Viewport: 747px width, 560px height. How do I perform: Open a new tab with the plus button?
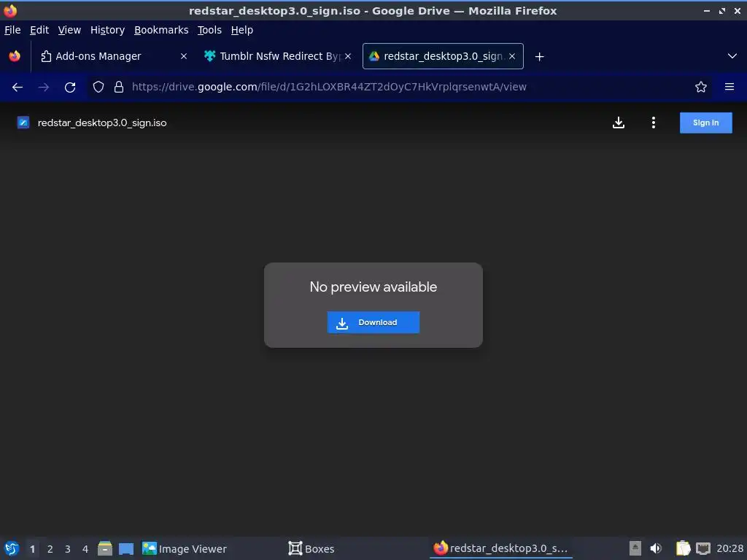[539, 57]
